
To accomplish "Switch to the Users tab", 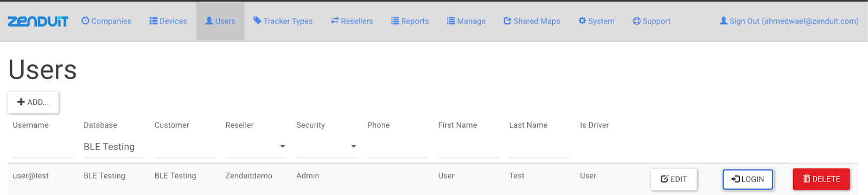I will 220,21.
